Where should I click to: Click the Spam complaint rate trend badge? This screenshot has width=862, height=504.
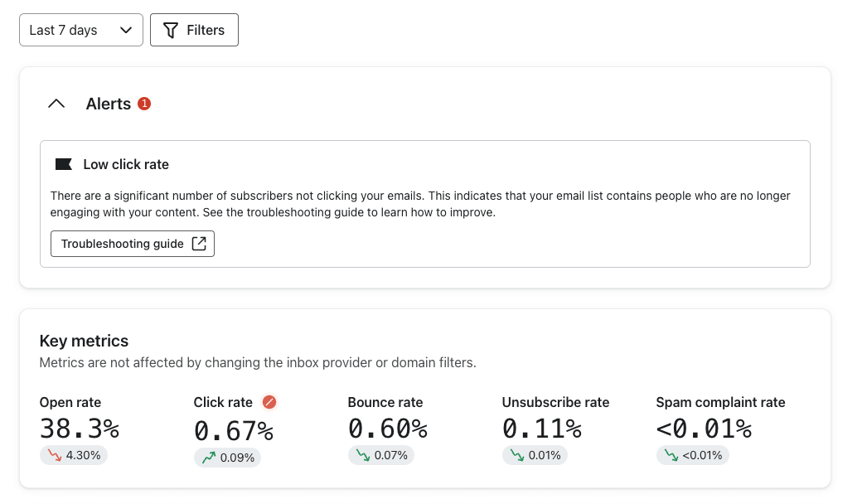(x=692, y=455)
